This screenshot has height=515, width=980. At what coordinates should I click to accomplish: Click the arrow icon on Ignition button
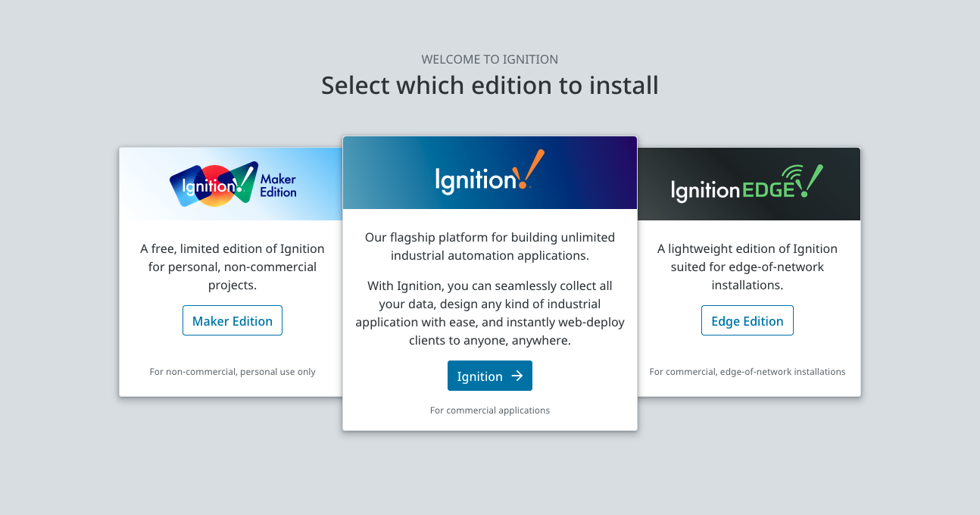pyautogui.click(x=517, y=376)
